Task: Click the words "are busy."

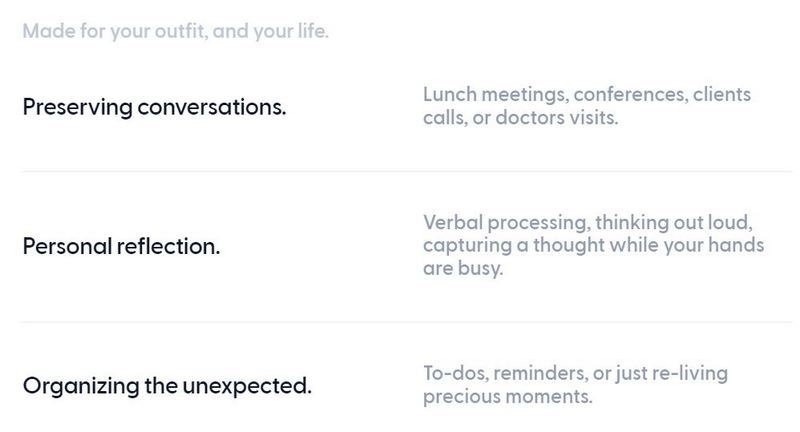Action: (463, 268)
